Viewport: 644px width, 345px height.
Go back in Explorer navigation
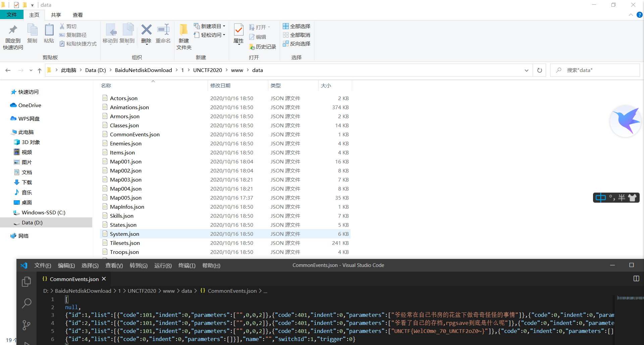(x=8, y=70)
